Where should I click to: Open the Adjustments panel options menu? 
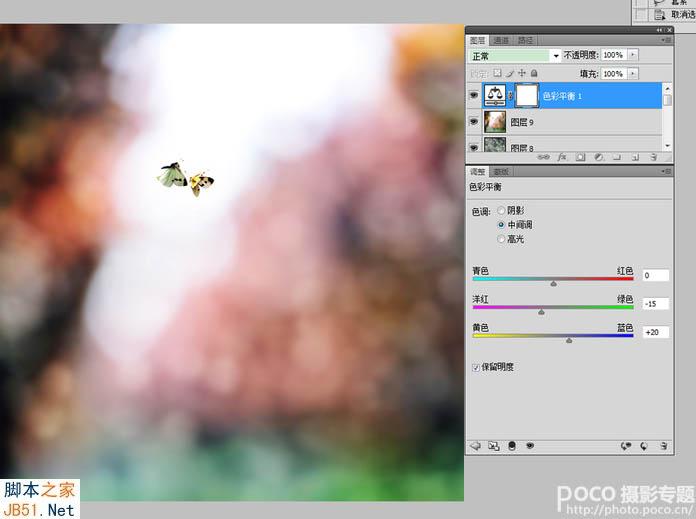tap(667, 171)
